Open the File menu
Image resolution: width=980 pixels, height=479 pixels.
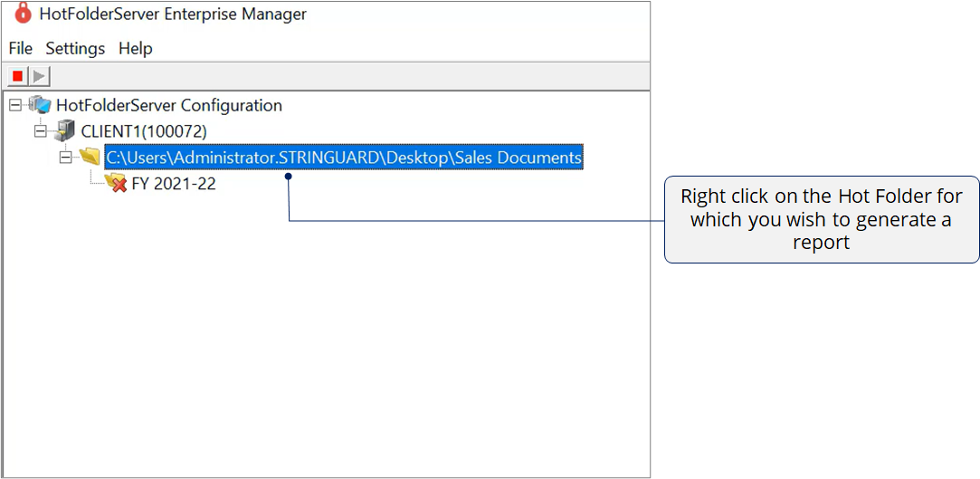(20, 48)
